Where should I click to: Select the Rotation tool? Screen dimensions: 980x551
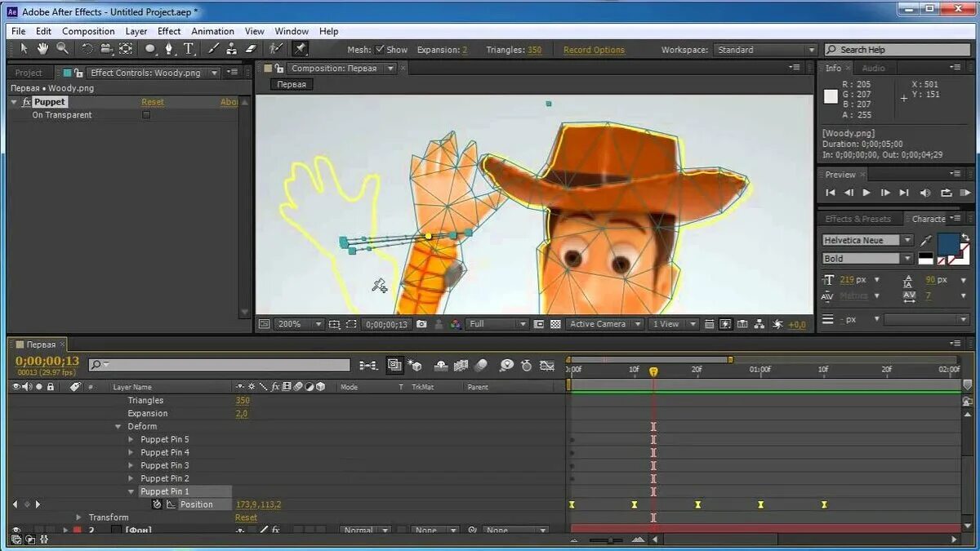point(87,49)
